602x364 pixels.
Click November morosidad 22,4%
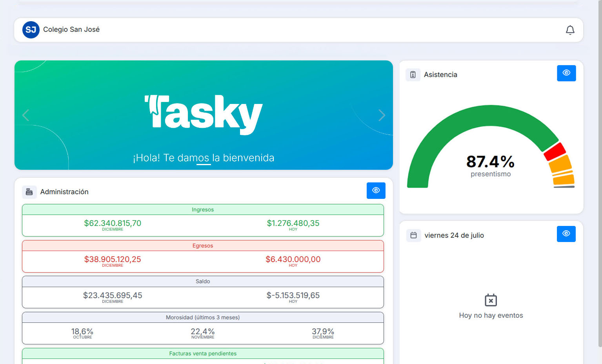pyautogui.click(x=203, y=331)
